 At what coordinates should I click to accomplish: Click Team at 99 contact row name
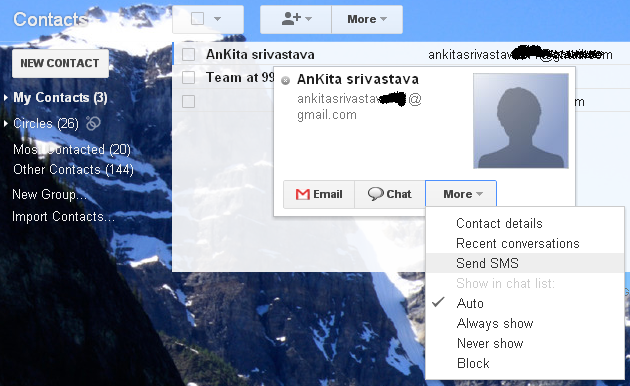240,77
